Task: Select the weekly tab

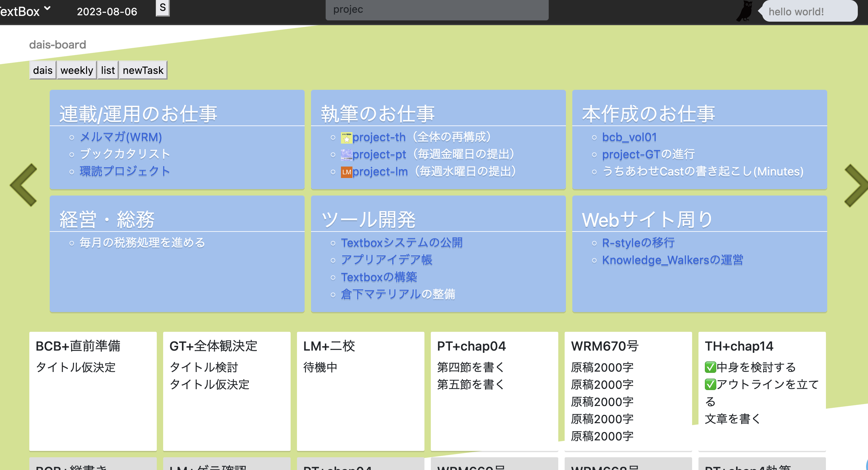Action: 76,70
